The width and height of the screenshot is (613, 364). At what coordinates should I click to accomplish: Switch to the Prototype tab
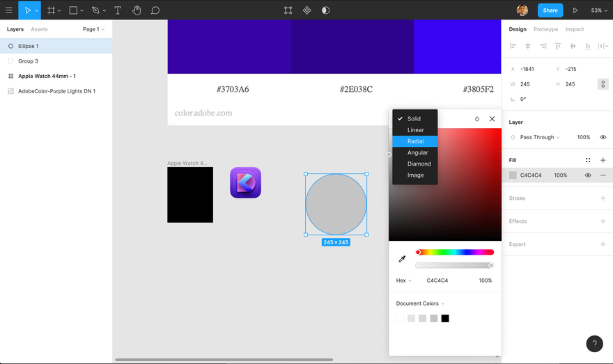(545, 29)
